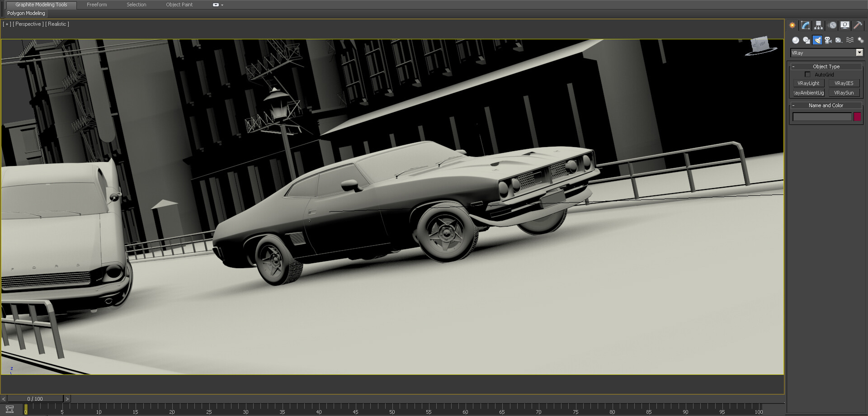
Task: Click the VRaySun button
Action: coord(844,93)
